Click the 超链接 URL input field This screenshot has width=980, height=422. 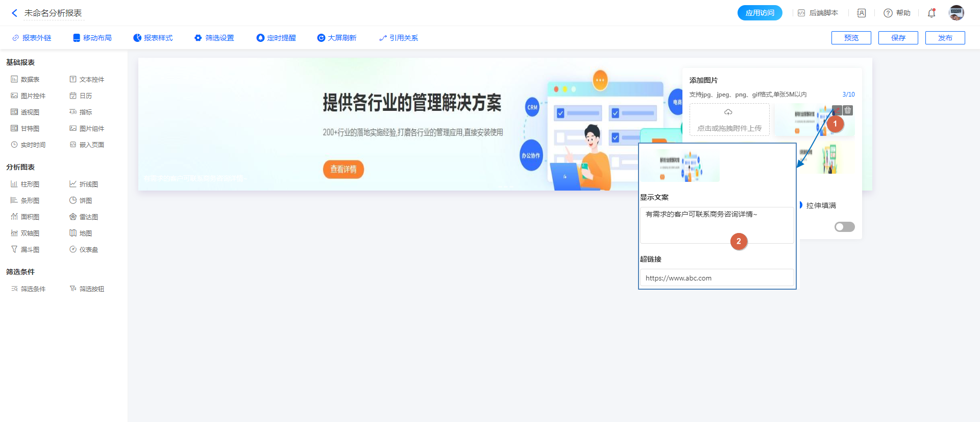pyautogui.click(x=717, y=278)
